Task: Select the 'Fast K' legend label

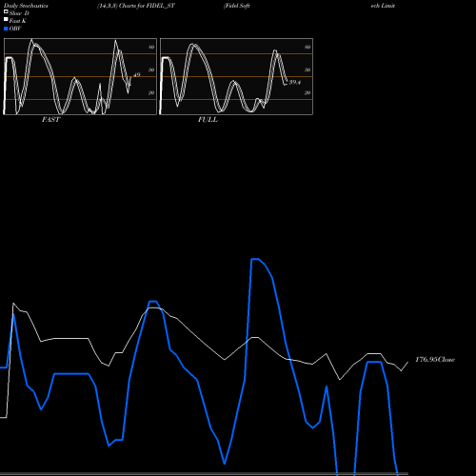Action: (x=18, y=21)
